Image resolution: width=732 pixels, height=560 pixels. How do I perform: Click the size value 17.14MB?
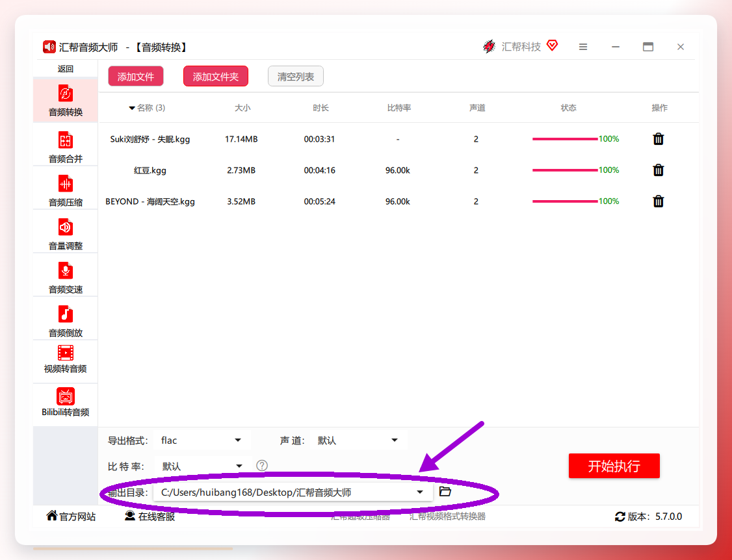[x=241, y=139]
